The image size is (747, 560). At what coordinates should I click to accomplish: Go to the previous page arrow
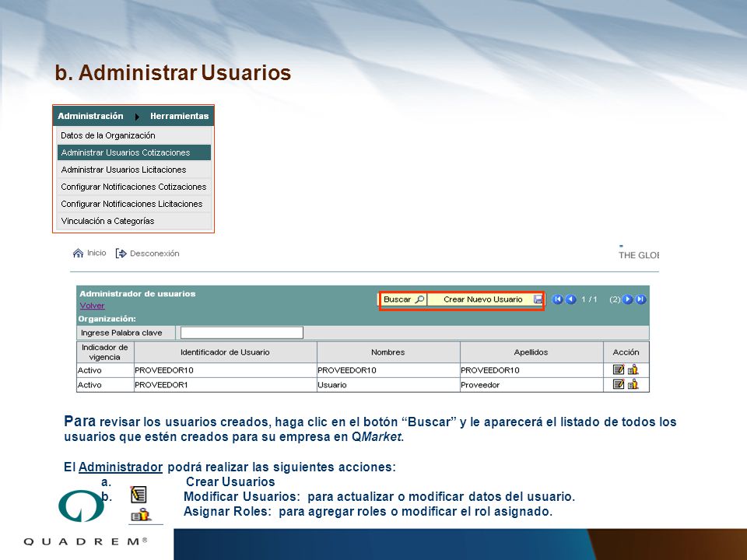tap(570, 299)
